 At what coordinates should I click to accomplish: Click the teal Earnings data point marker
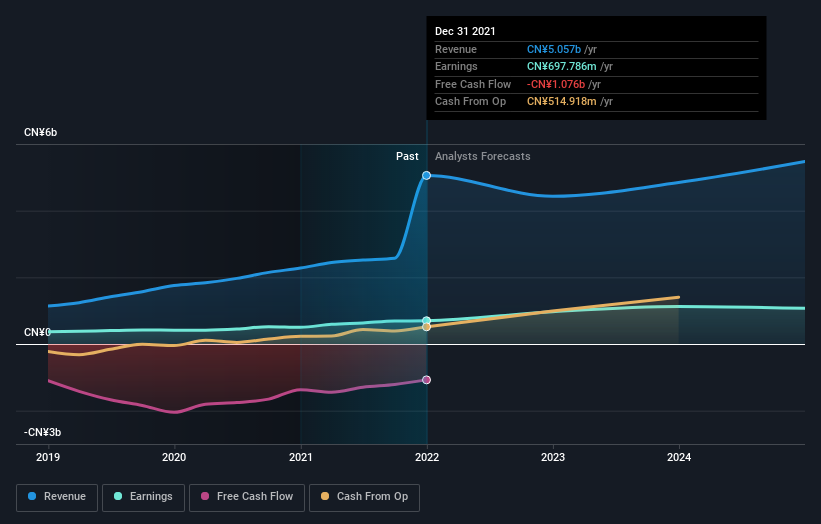(427, 320)
